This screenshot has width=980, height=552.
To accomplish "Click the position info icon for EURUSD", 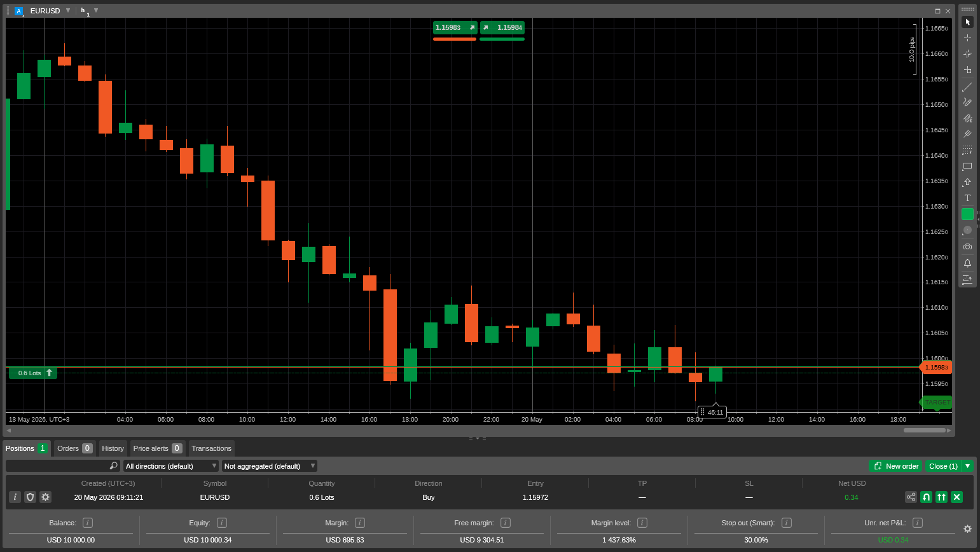I will click(x=15, y=497).
